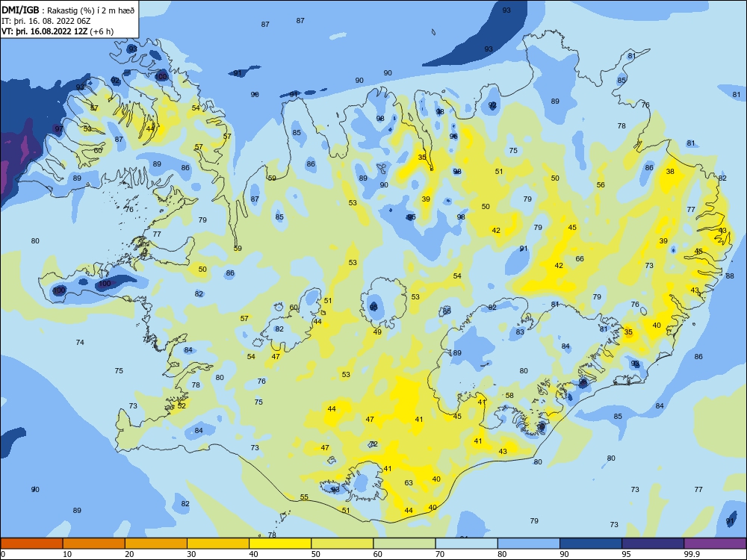Click the 'DMI/IGB : Rakastig (%)' title line
This screenshot has height=560, width=747.
pos(68,10)
